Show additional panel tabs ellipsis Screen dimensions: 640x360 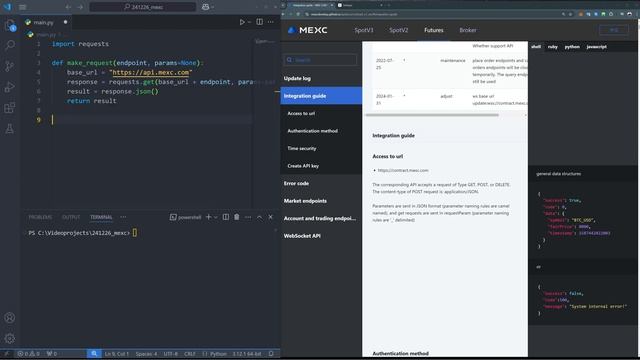(123, 217)
